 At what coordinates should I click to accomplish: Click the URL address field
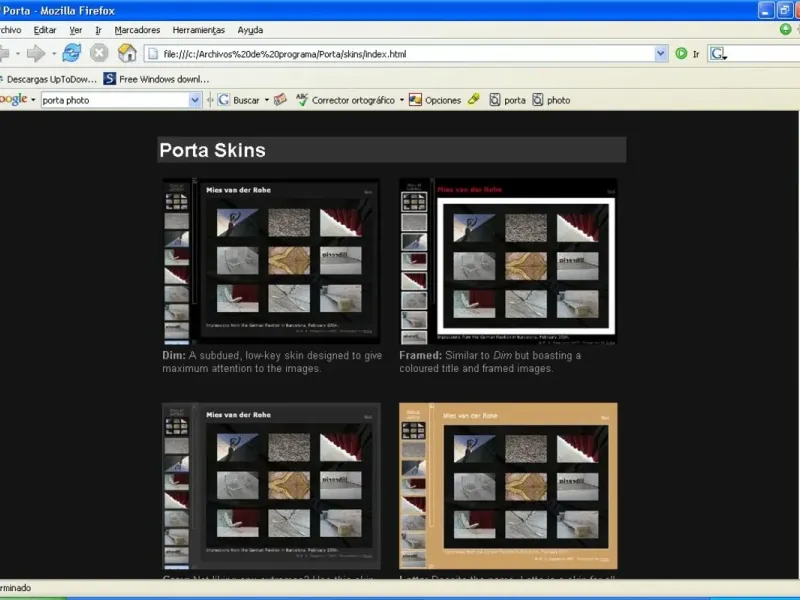tap(406, 54)
